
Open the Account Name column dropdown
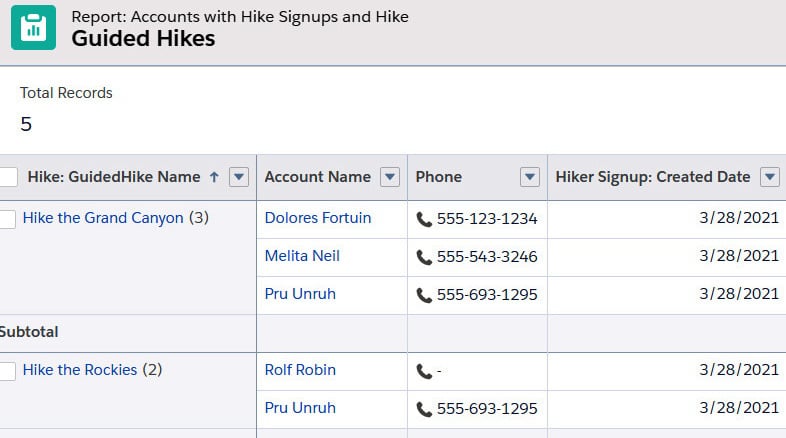tap(390, 177)
